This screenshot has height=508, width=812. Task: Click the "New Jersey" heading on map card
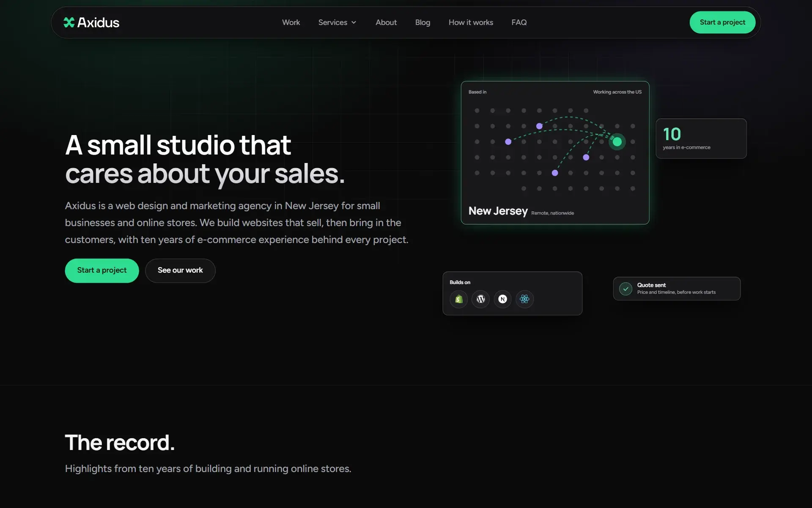pyautogui.click(x=498, y=211)
